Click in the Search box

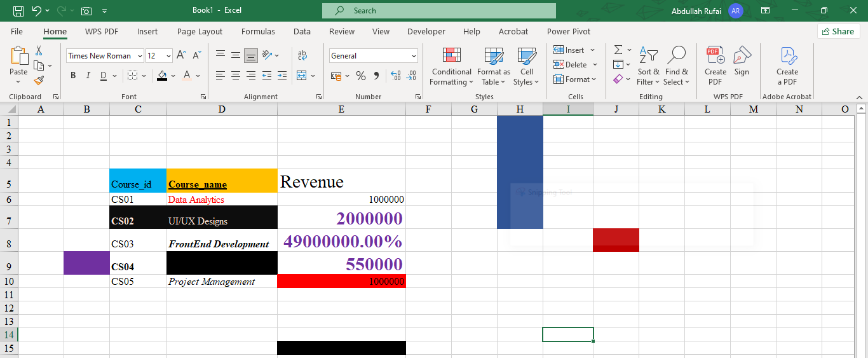point(439,11)
